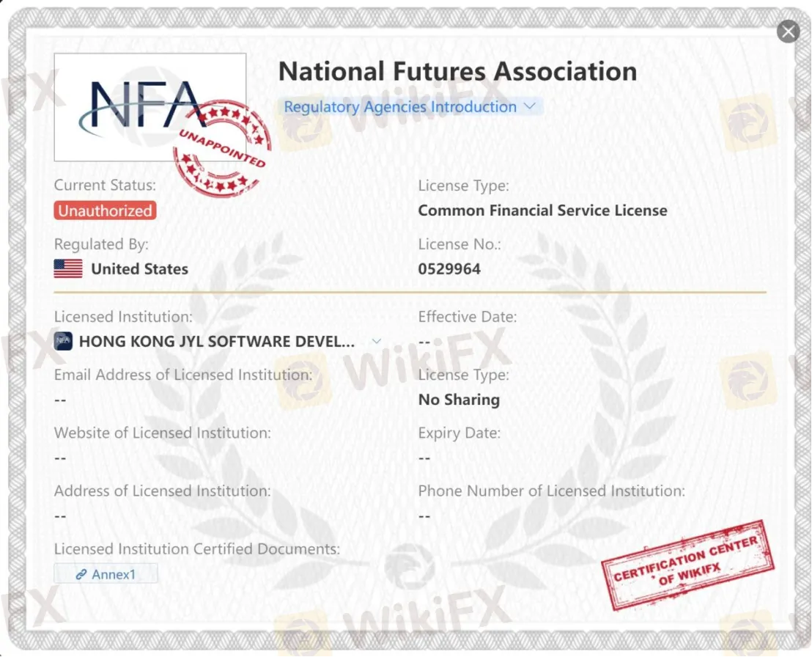
Task: Click Common Financial Service License text
Action: tap(543, 210)
